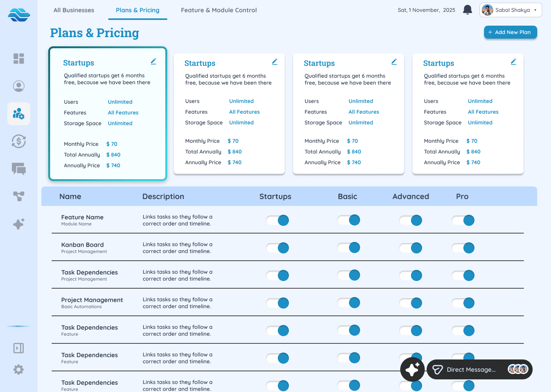Click the Add New Plan button
Viewport: 551px width, 392px height.
(510, 32)
